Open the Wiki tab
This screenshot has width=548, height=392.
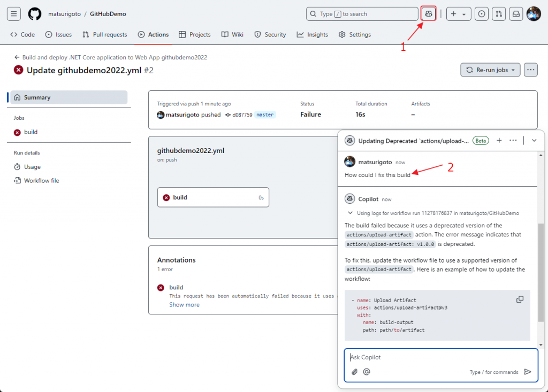(x=232, y=35)
